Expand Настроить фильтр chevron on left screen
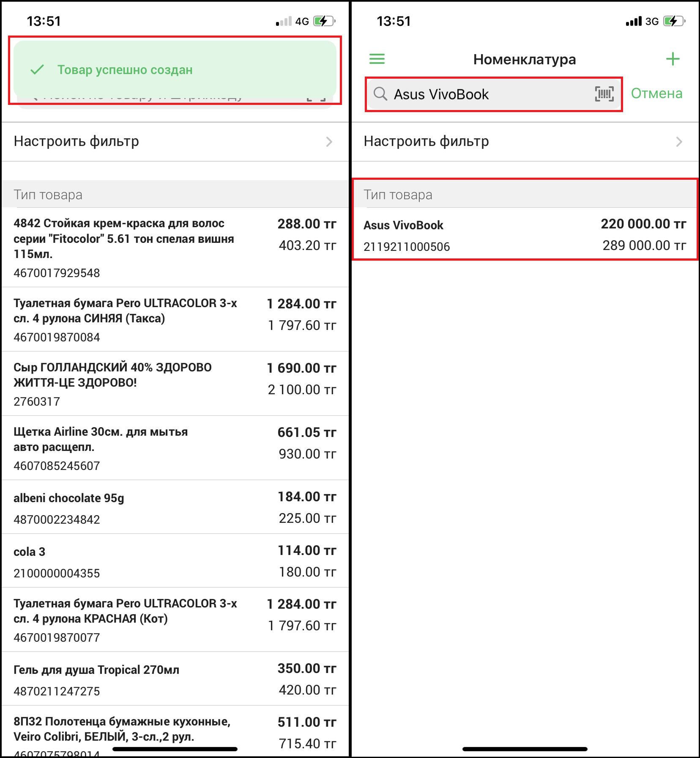The width and height of the screenshot is (700, 758). pos(329,142)
